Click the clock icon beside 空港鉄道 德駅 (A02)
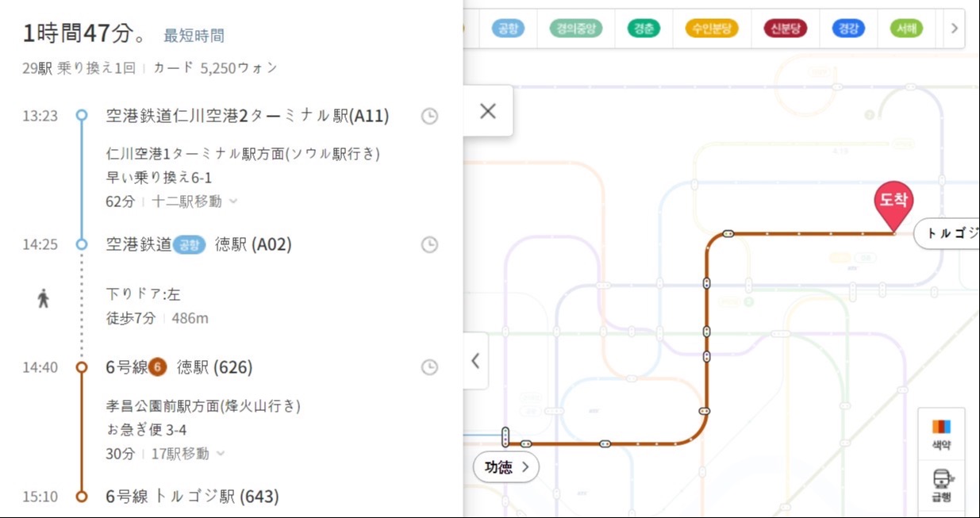This screenshot has width=980, height=518. pyautogui.click(x=429, y=244)
